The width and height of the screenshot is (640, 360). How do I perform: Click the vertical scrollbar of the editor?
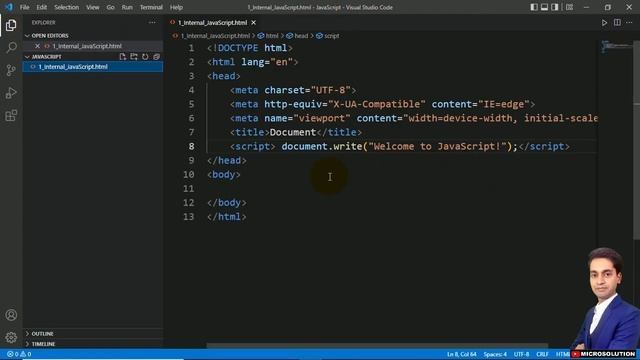[x=637, y=139]
